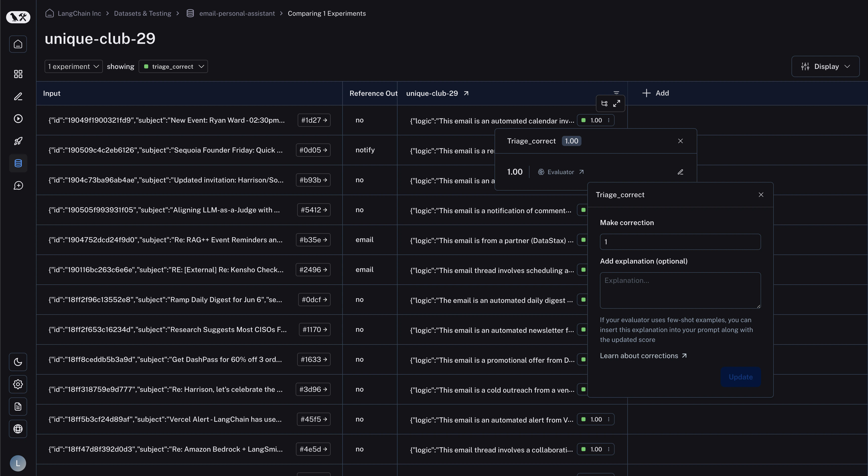The width and height of the screenshot is (868, 476).
Task: Open Deployments using the rocket icon
Action: pyautogui.click(x=18, y=141)
